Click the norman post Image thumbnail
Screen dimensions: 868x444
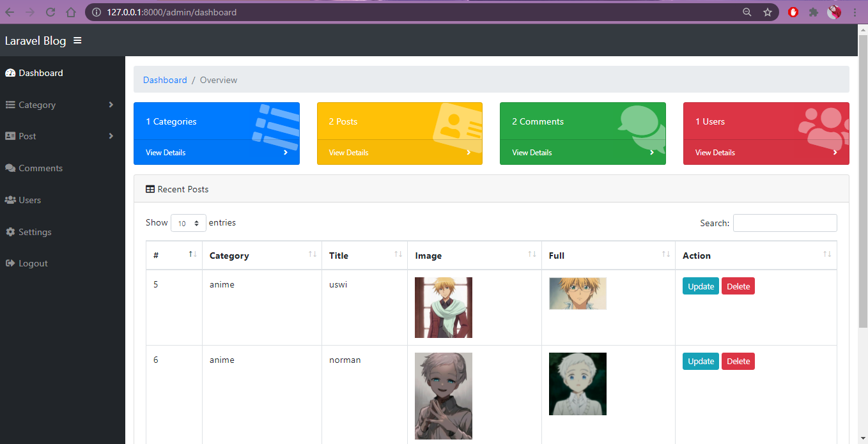(444, 396)
